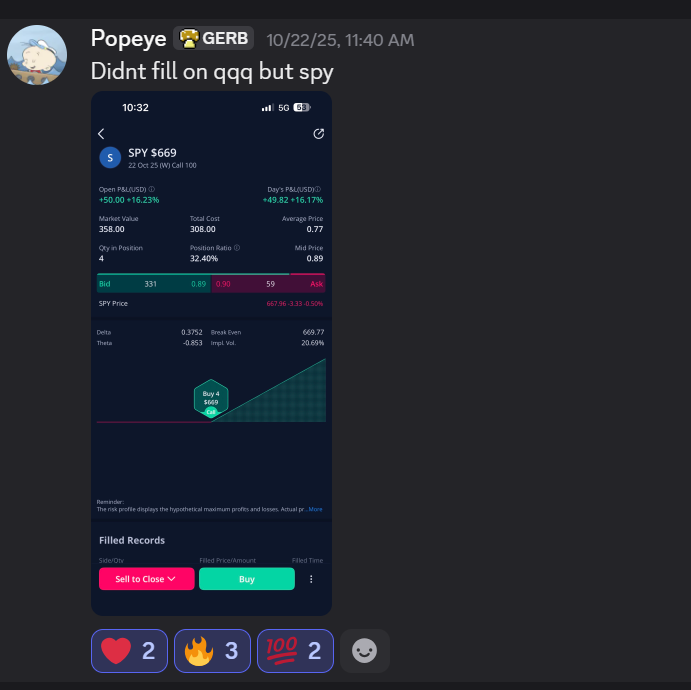Viewport: 691px width, 690px height.
Task: Toggle the 100 emoji reaction
Action: click(295, 650)
